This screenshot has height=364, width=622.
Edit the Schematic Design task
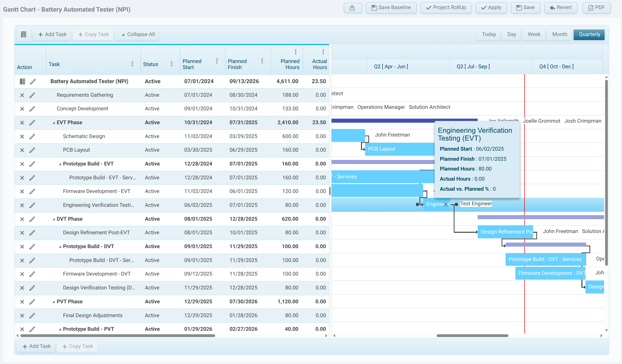(32, 137)
